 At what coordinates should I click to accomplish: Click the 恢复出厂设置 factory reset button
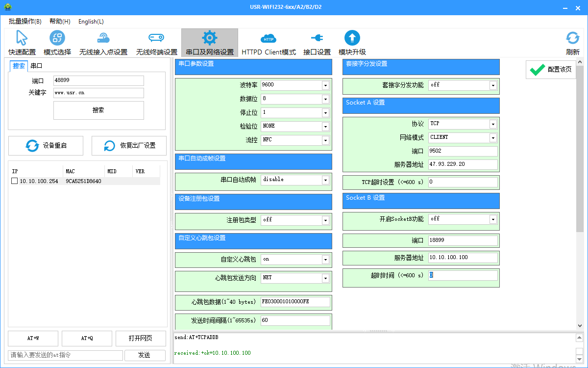coord(129,145)
